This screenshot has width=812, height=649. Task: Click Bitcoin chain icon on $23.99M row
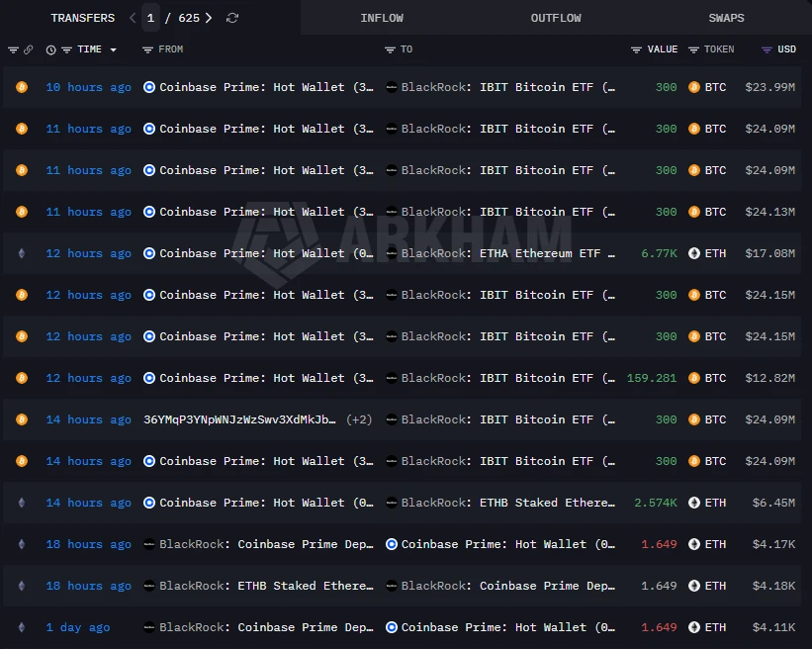pyautogui.click(x=22, y=87)
